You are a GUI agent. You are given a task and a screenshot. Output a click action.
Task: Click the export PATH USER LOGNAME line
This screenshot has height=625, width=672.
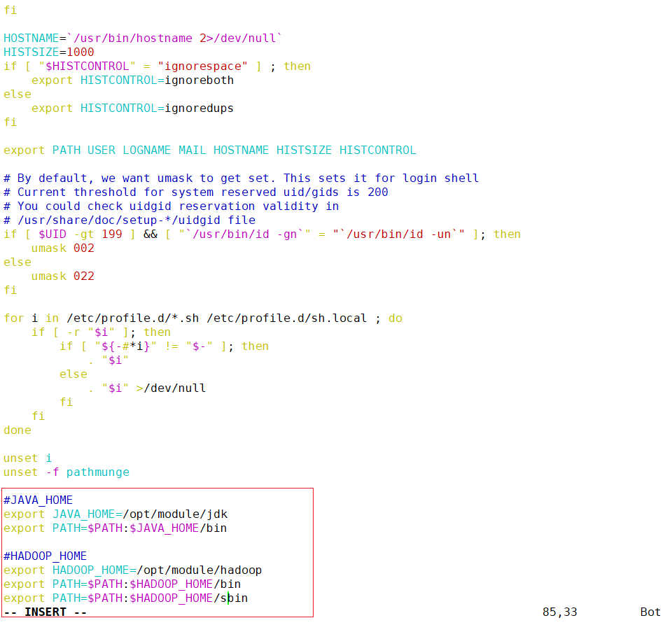209,150
